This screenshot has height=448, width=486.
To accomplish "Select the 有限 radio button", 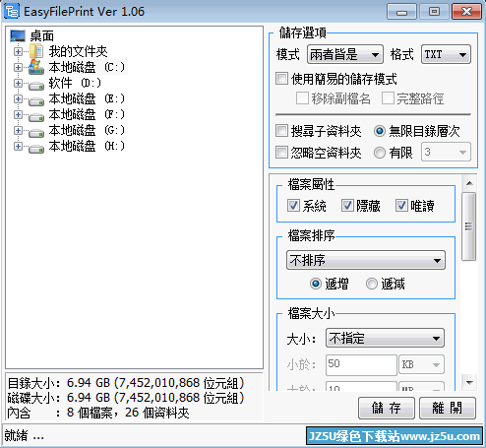I will tap(380, 153).
